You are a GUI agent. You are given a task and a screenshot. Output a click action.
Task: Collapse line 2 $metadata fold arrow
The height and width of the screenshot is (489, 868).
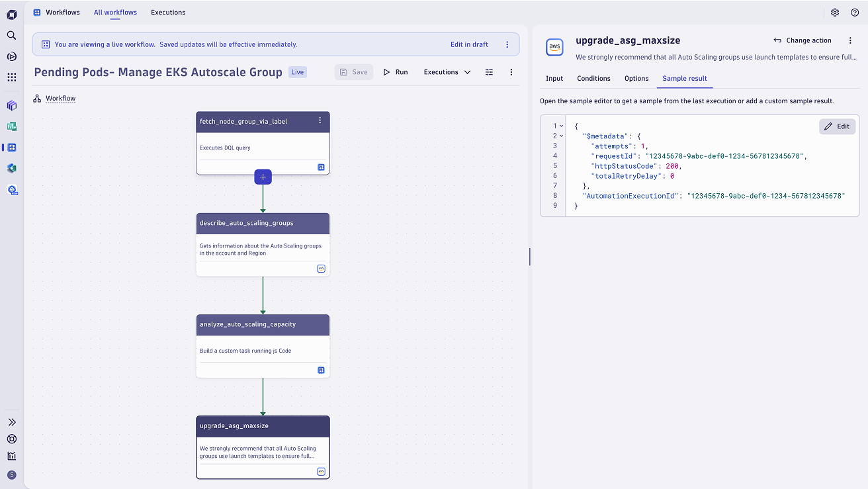(x=562, y=136)
